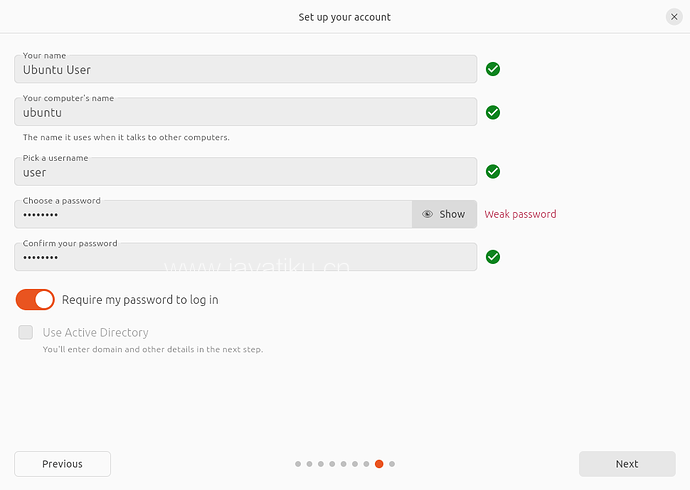The height and width of the screenshot is (490, 690).
Task: Disable the Require my password to log in switch
Action: tap(35, 300)
